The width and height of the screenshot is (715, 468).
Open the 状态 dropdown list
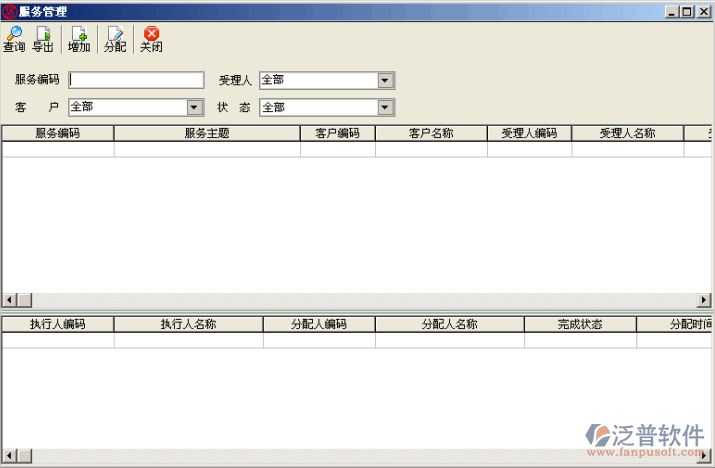(385, 107)
